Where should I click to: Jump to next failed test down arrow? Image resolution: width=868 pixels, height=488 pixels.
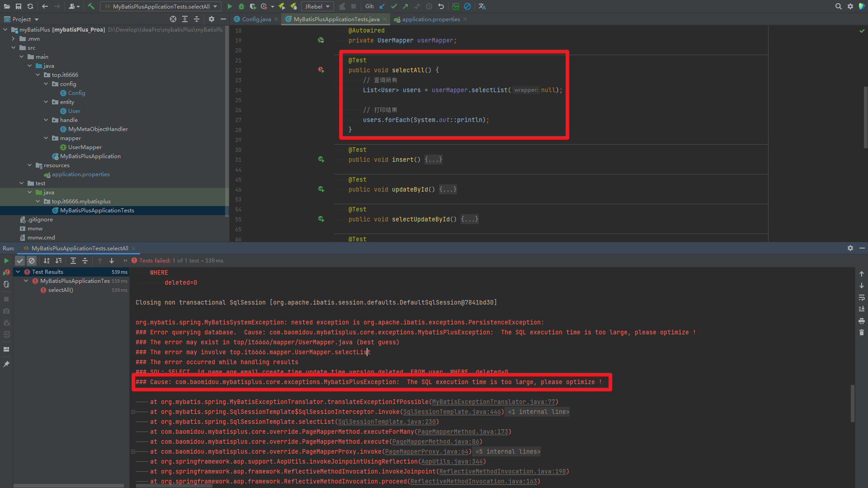[x=112, y=261]
